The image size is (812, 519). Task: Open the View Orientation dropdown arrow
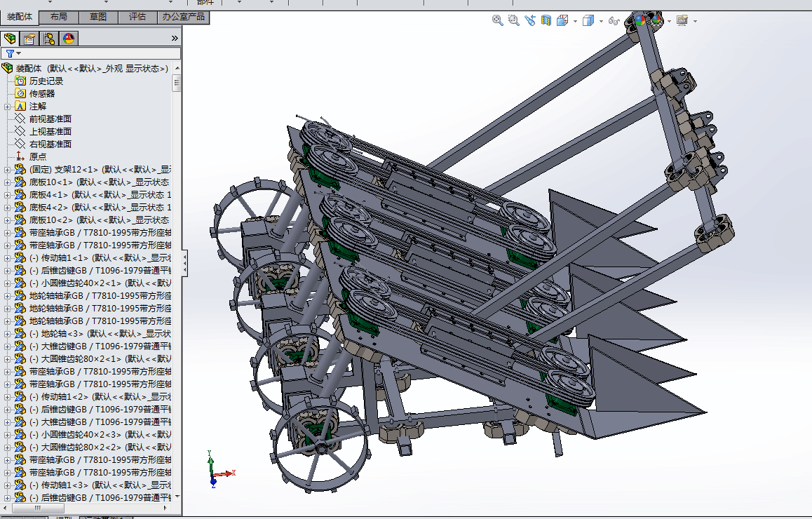point(575,21)
